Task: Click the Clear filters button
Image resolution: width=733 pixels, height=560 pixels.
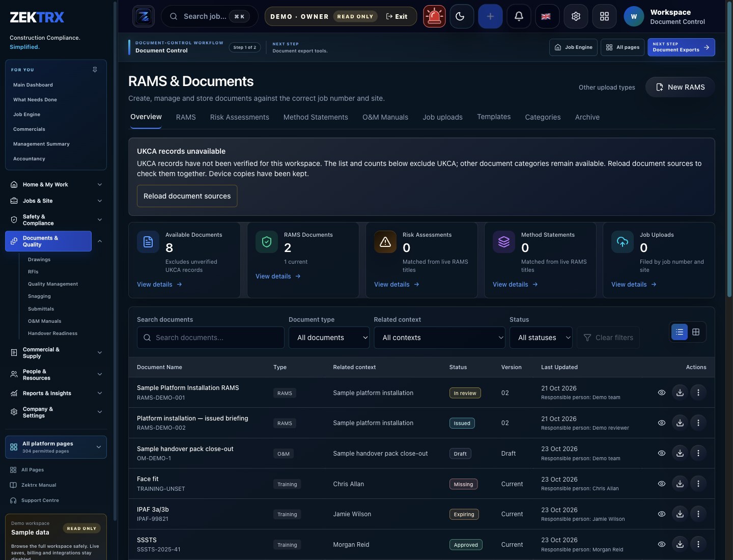Action: pyautogui.click(x=608, y=338)
